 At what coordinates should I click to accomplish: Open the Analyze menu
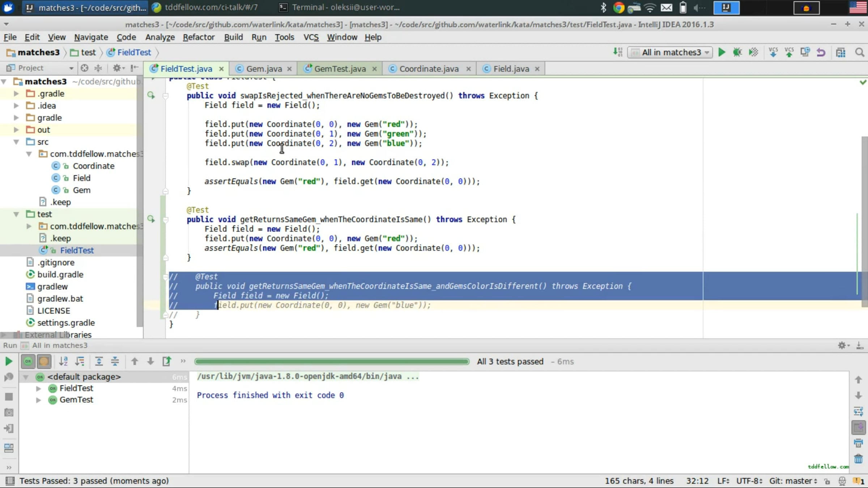[x=160, y=37]
